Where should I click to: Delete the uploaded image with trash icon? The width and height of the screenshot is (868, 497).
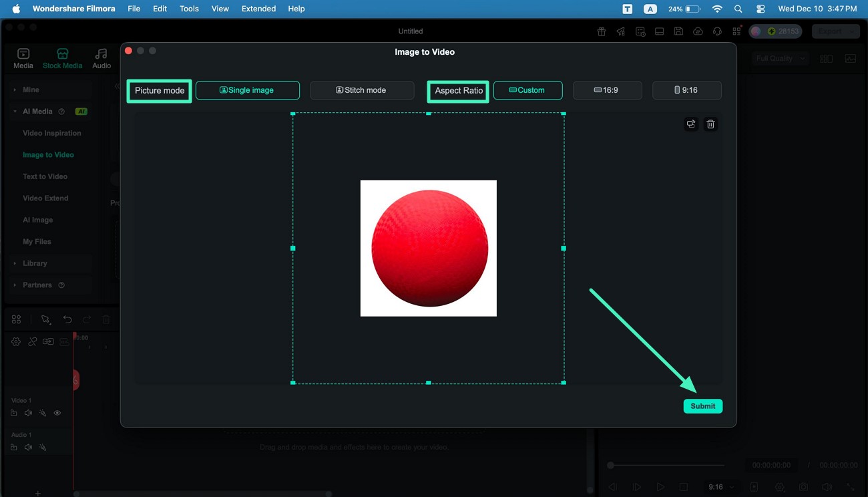[x=711, y=124]
